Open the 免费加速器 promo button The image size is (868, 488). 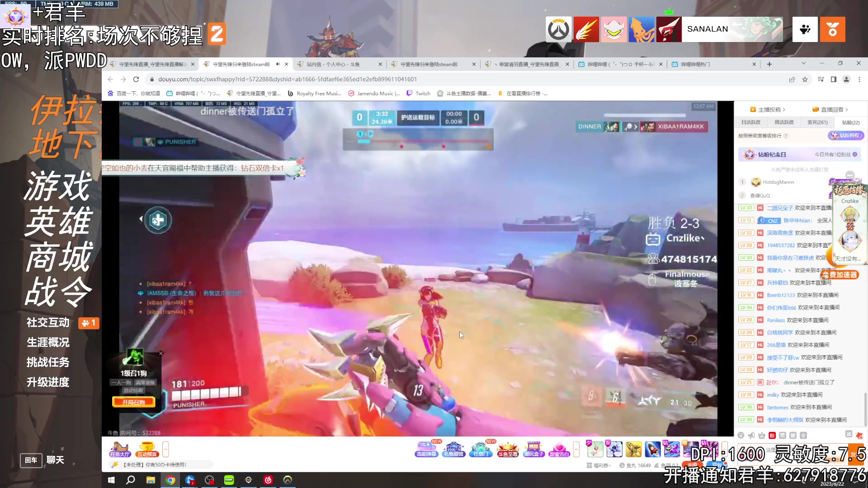[x=840, y=275]
